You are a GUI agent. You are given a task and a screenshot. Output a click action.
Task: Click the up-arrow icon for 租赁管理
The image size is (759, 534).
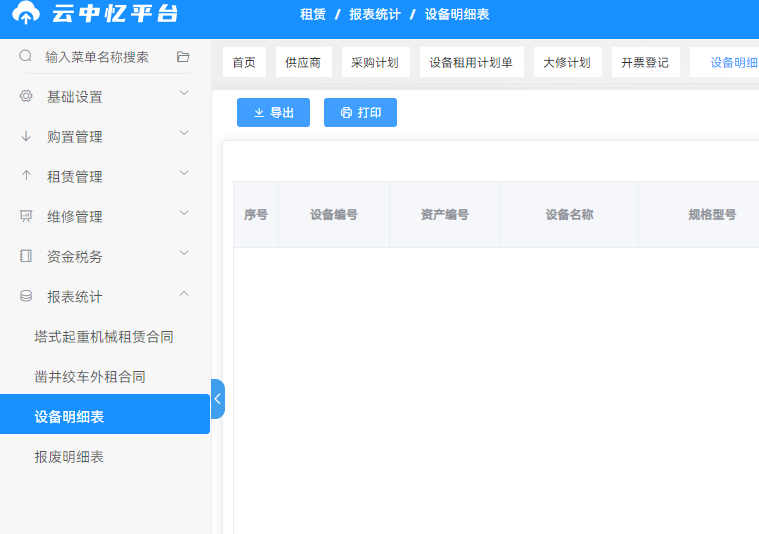[26, 175]
